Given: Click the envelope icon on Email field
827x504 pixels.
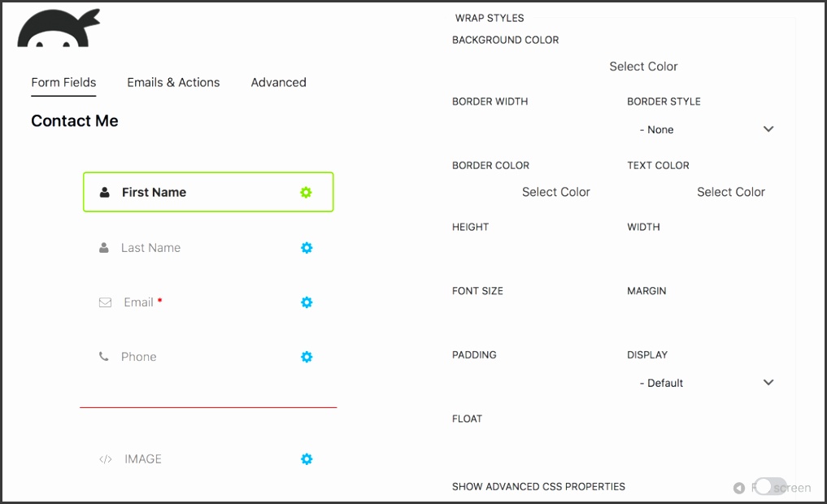Looking at the screenshot, I should 105,302.
